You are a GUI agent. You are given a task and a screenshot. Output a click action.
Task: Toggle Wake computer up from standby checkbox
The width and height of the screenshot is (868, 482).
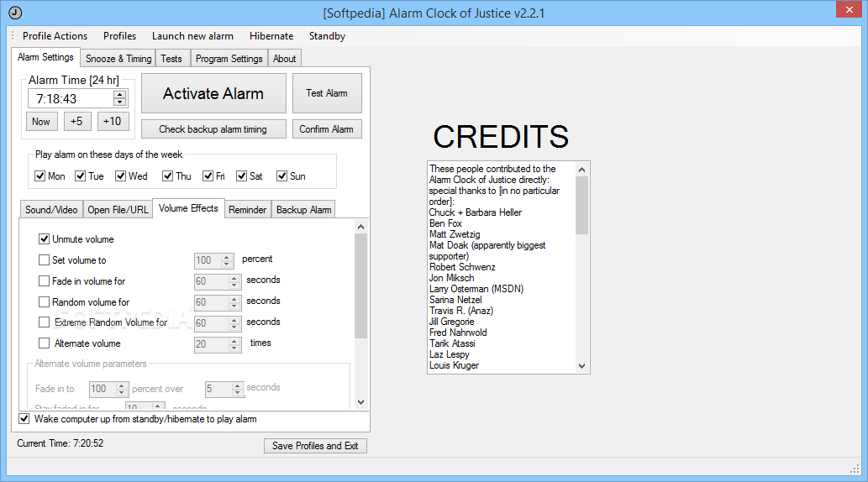tap(24, 419)
